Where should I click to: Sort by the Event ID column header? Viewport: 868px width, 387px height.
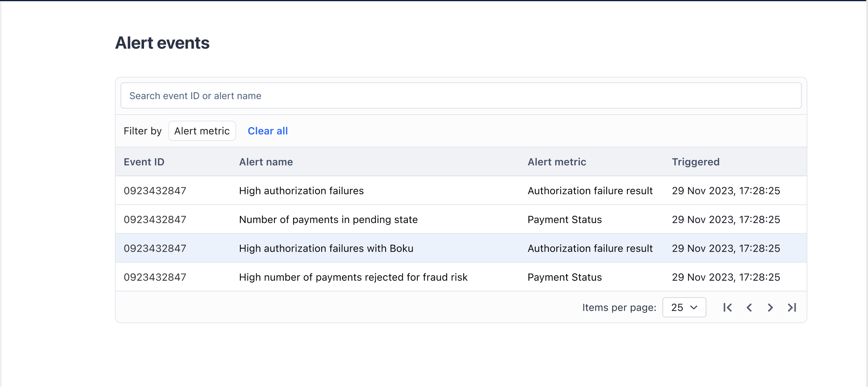pyautogui.click(x=144, y=162)
